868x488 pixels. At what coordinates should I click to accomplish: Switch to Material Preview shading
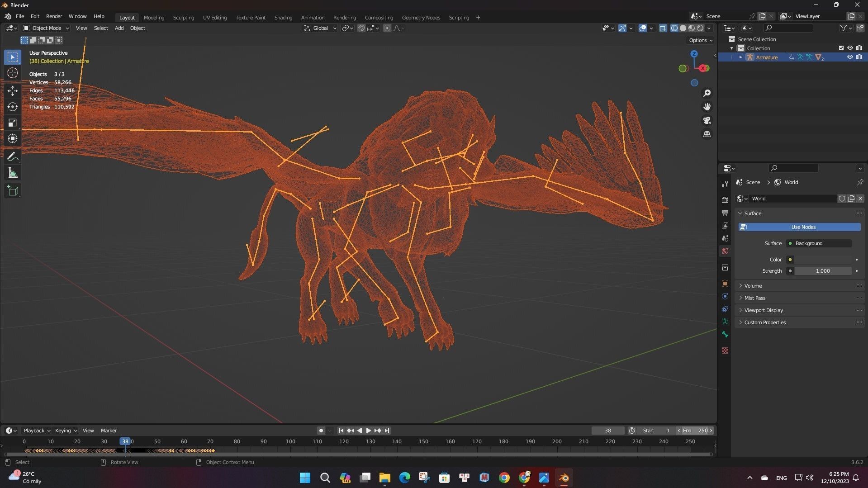[692, 28]
